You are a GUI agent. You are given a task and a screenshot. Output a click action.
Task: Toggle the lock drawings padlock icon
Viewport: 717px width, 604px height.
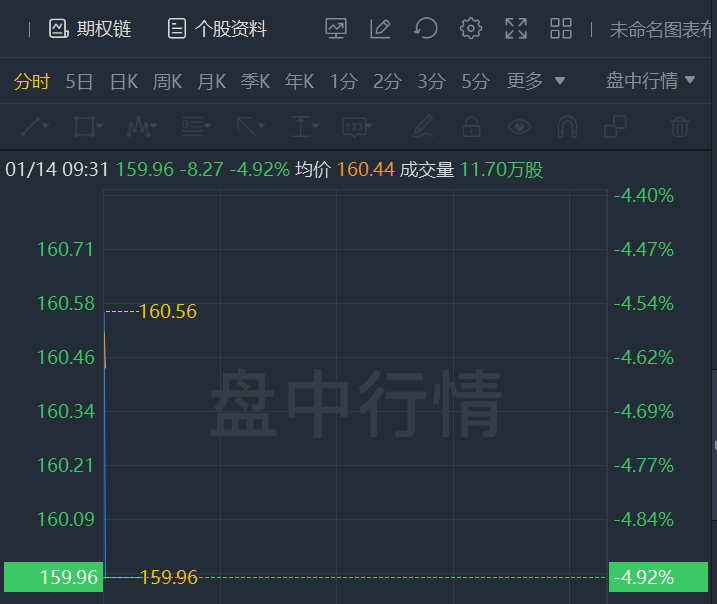point(471,127)
